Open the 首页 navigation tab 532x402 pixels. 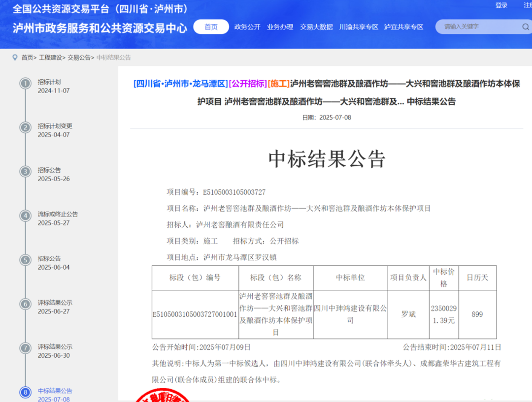tap(211, 27)
